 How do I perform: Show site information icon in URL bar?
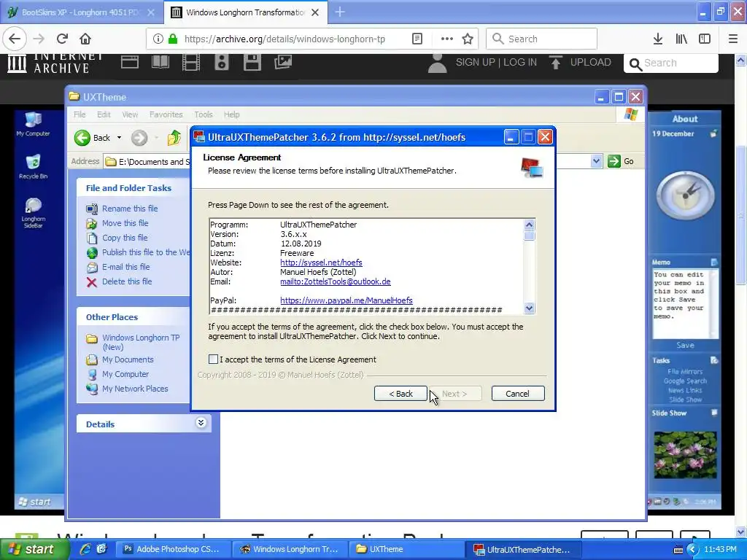click(x=158, y=39)
